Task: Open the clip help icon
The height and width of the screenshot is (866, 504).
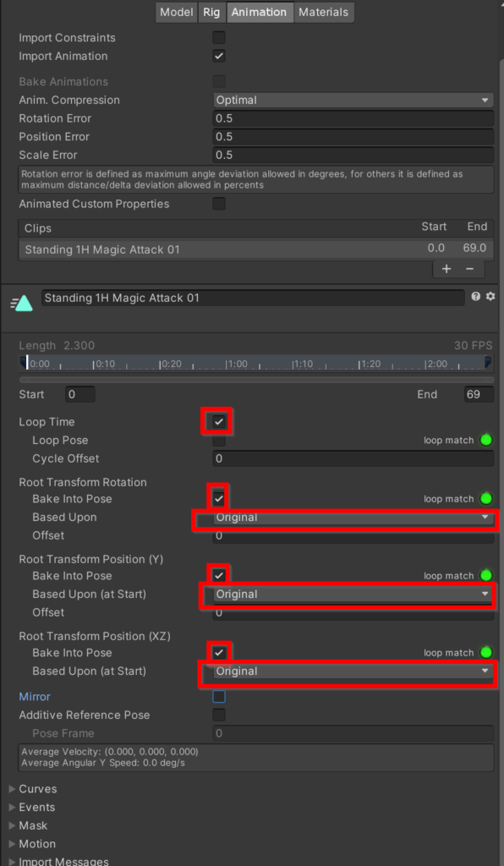Action: pyautogui.click(x=476, y=297)
